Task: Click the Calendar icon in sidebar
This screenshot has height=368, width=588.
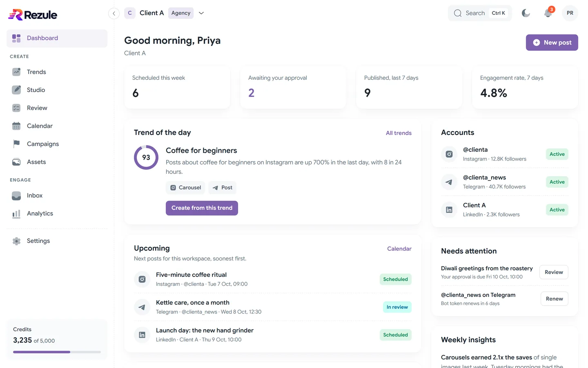Action: pyautogui.click(x=16, y=126)
